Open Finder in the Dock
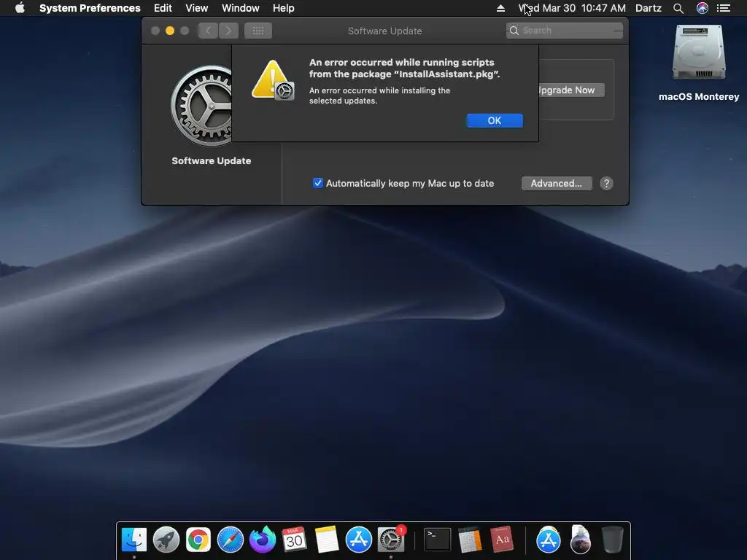The height and width of the screenshot is (560, 747). click(x=134, y=540)
